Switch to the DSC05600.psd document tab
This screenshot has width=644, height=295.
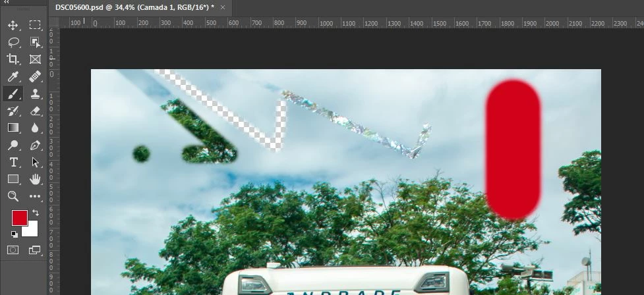(134, 7)
